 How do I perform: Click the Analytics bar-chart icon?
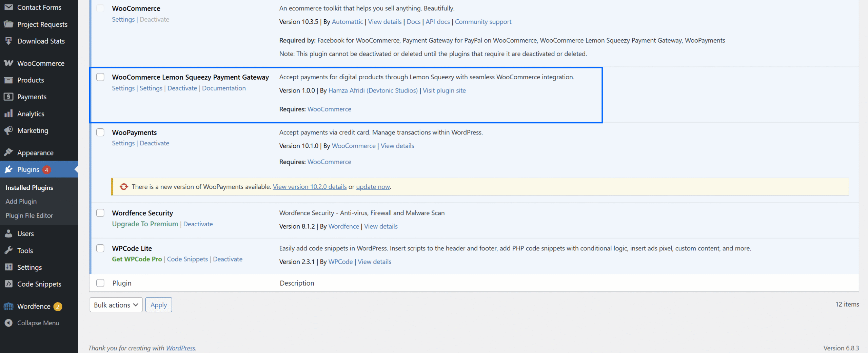click(x=8, y=113)
